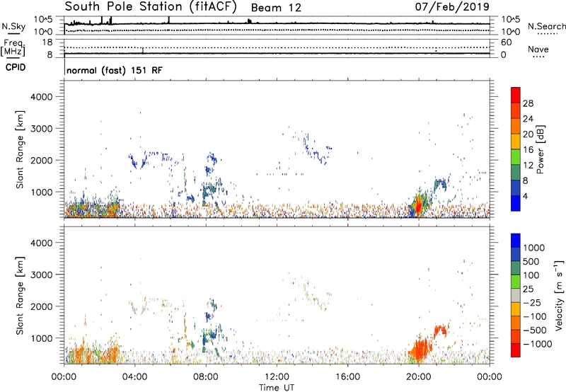Click the '4' label on the Power colorbar
The width and height of the screenshot is (566, 392).
click(x=525, y=196)
